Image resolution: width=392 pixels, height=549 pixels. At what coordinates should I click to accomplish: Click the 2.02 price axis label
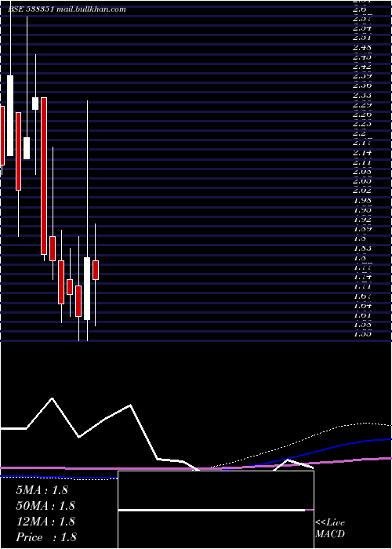point(362,191)
